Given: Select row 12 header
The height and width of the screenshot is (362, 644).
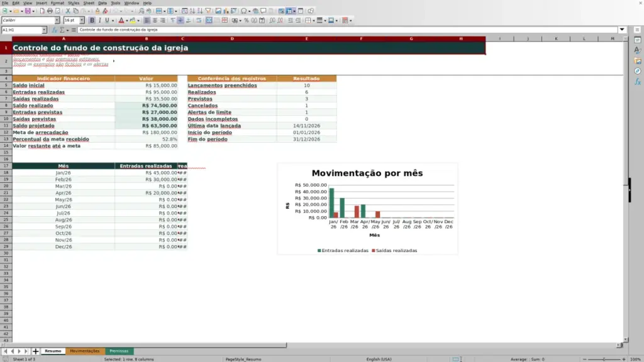Looking at the screenshot, I should click(x=6, y=133).
